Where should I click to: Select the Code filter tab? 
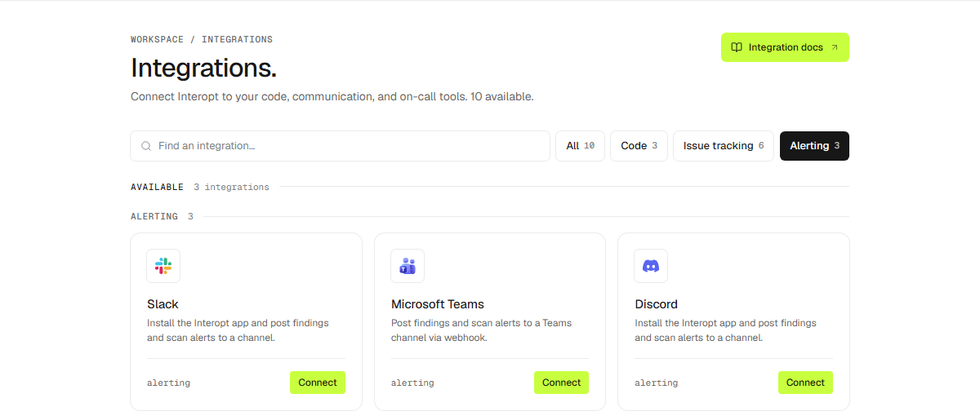(x=639, y=146)
